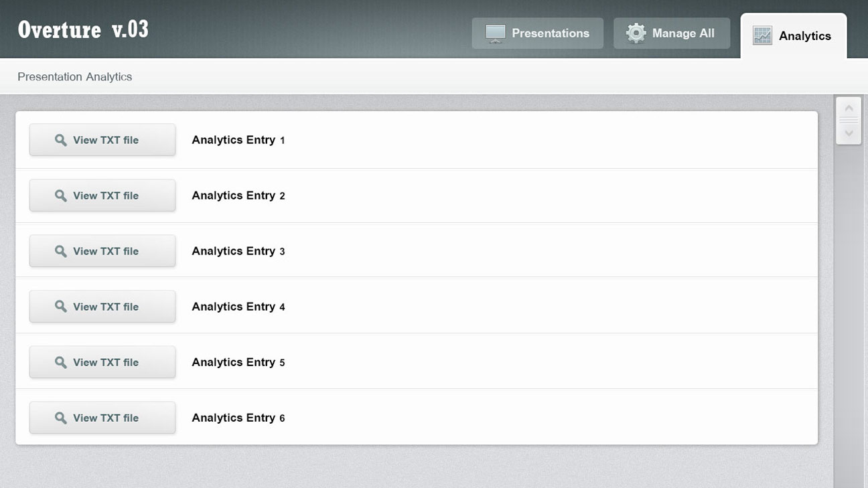This screenshot has height=488, width=868.
Task: Switch to the Manage All tab
Action: 682,33
